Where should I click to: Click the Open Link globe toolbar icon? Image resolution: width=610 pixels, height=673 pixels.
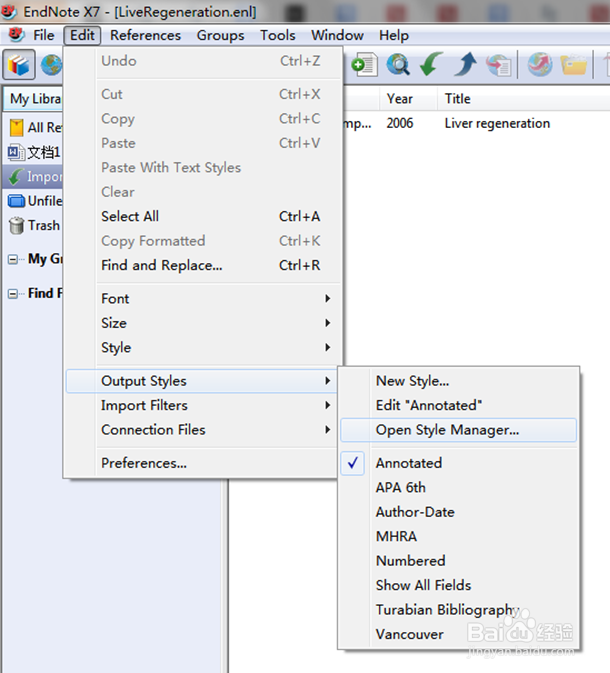pyautogui.click(x=540, y=64)
